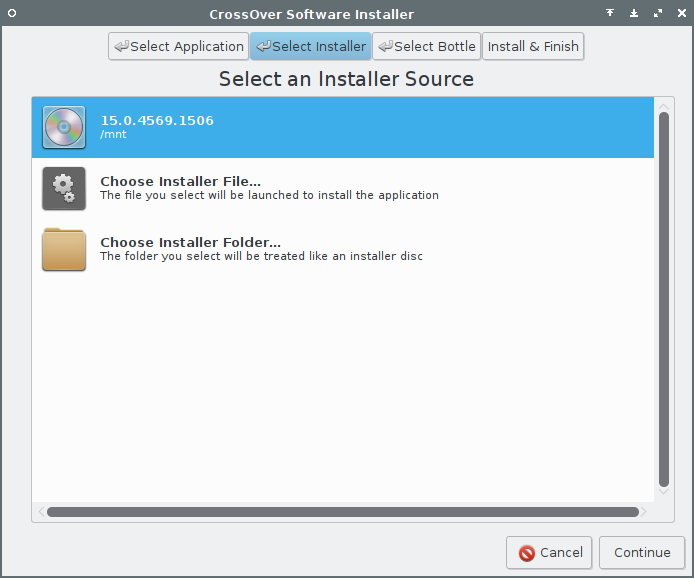Click the scroll right arrow of the list
This screenshot has height=578, width=694.
pos(644,512)
